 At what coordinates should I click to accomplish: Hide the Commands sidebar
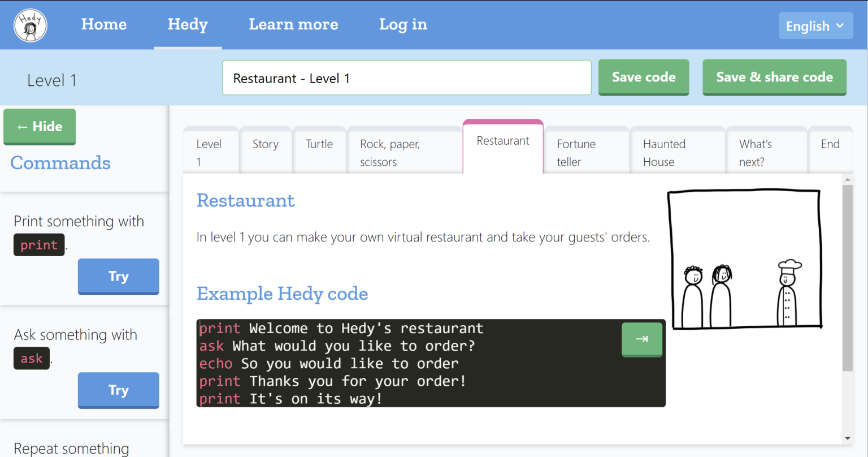(39, 127)
